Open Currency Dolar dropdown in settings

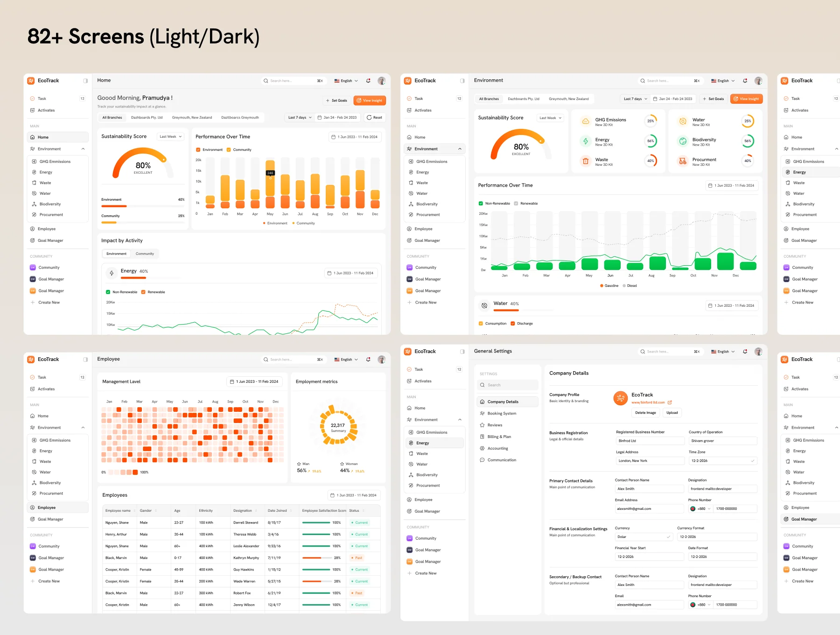[x=644, y=537]
